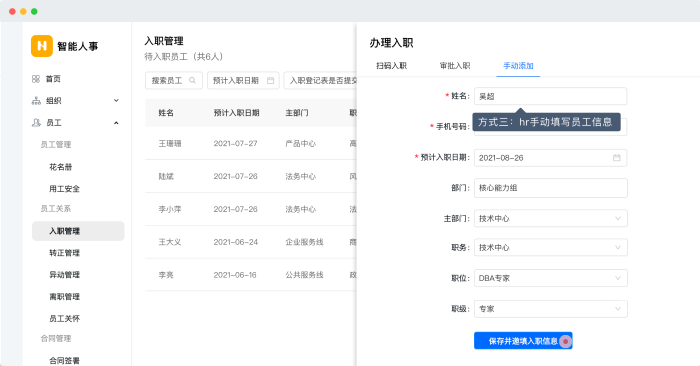The width and height of the screenshot is (700, 366).
Task: Open 首页 in the sidebar
Action: [x=53, y=79]
